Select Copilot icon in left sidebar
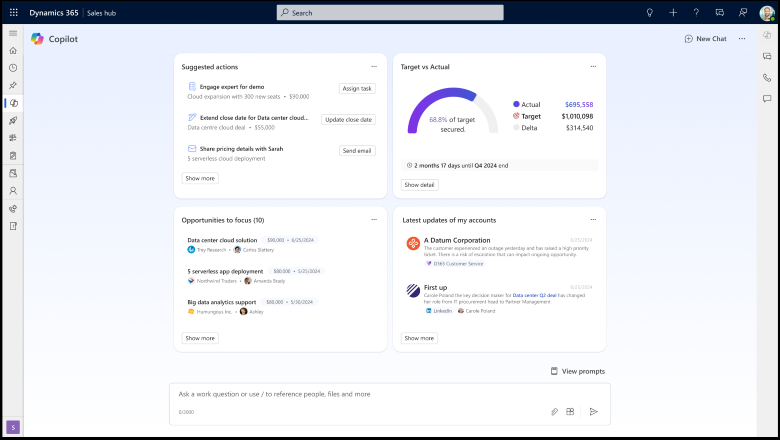The width and height of the screenshot is (780, 440). pyautogui.click(x=13, y=103)
